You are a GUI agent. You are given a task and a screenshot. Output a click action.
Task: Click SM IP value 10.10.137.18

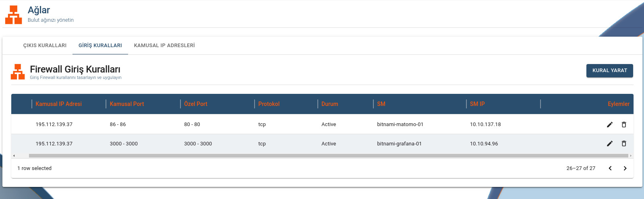click(485, 124)
